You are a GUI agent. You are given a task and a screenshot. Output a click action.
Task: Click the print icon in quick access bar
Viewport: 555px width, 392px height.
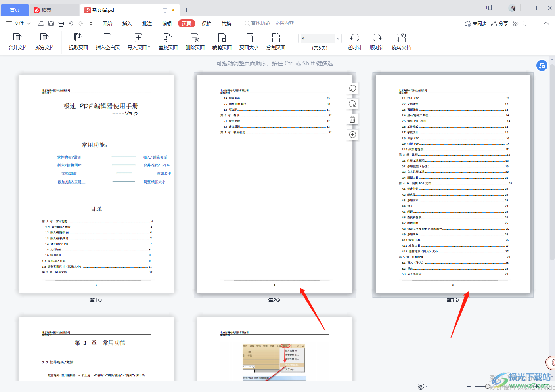pos(61,23)
